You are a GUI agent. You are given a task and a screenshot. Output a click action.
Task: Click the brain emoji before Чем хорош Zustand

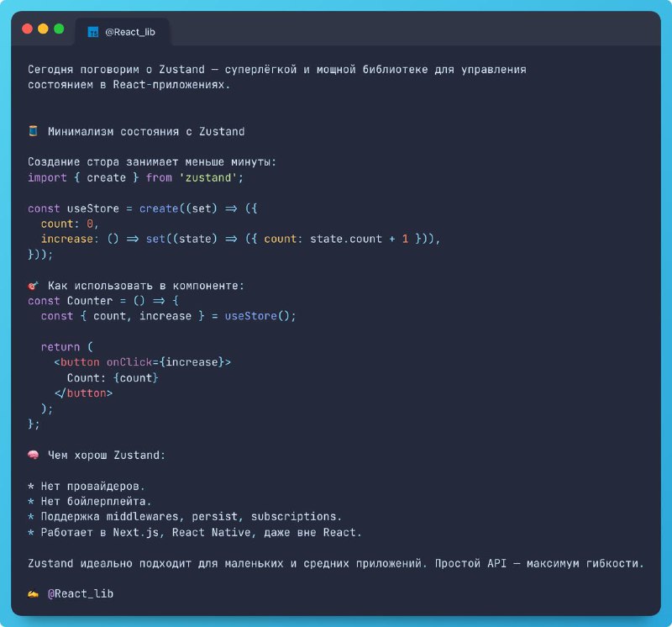33,455
